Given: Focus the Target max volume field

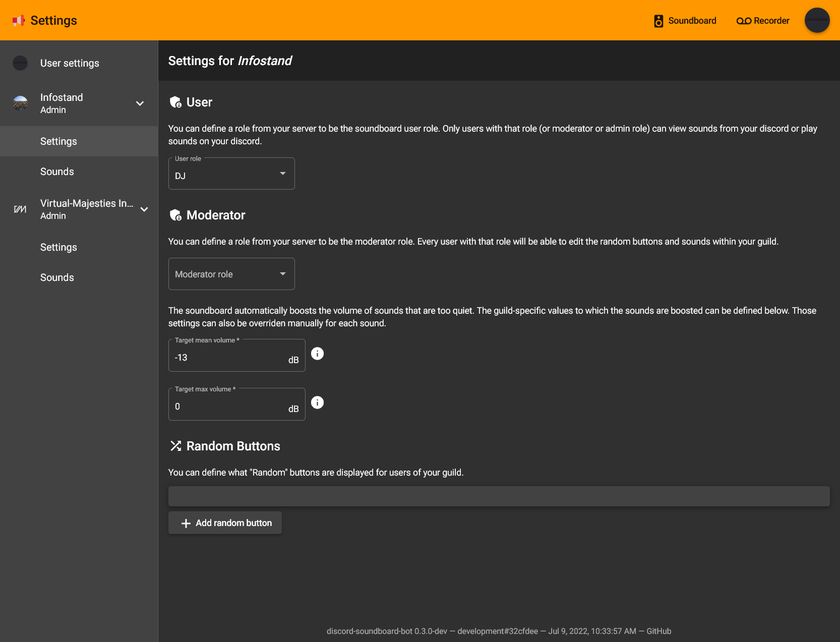Looking at the screenshot, I should [x=227, y=406].
